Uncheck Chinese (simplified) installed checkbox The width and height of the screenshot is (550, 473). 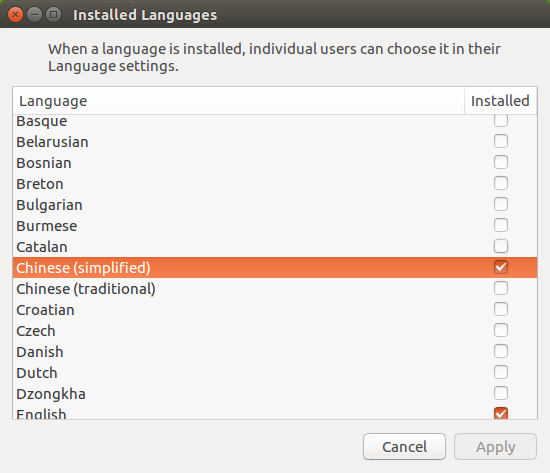click(501, 267)
